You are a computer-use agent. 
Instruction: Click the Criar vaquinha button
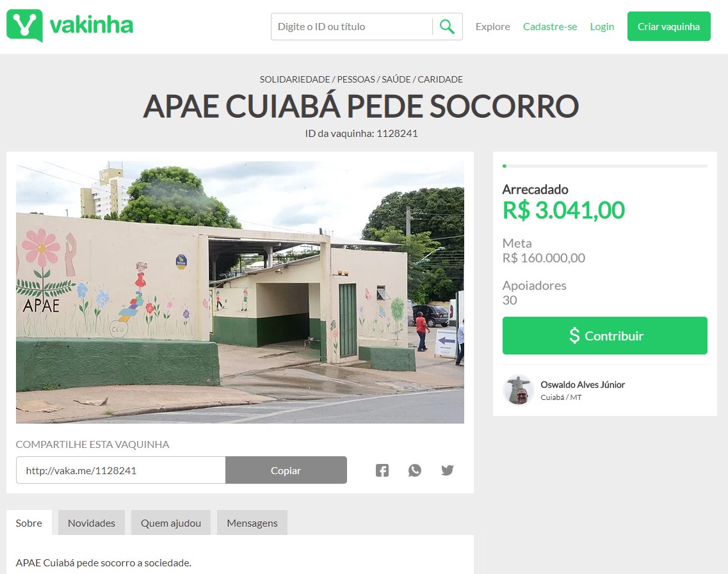click(x=668, y=26)
